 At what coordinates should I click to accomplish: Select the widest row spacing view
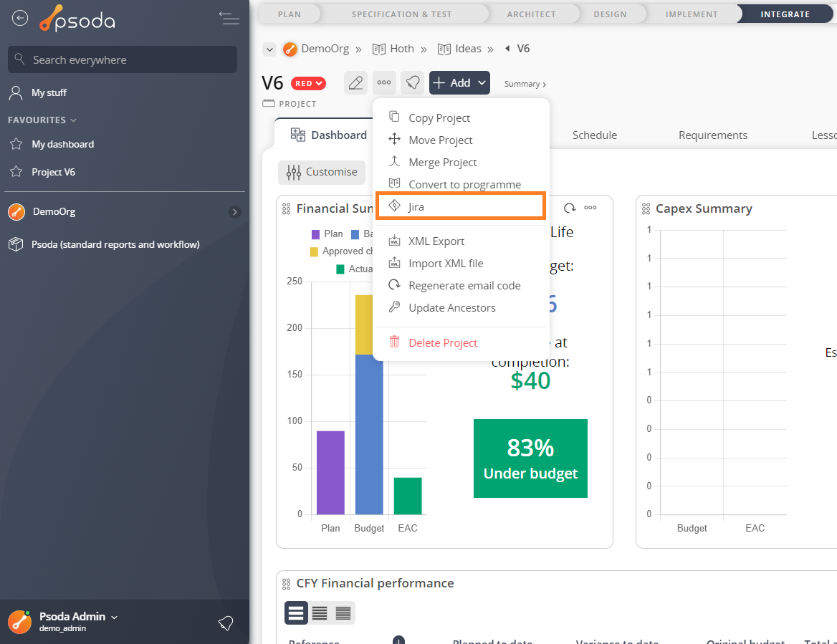[296, 613]
